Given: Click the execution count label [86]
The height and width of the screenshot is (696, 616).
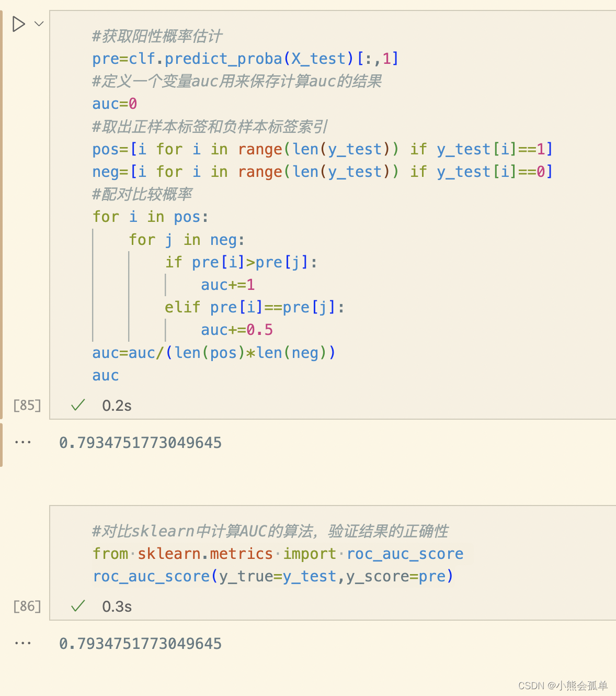Looking at the screenshot, I should click(x=27, y=606).
